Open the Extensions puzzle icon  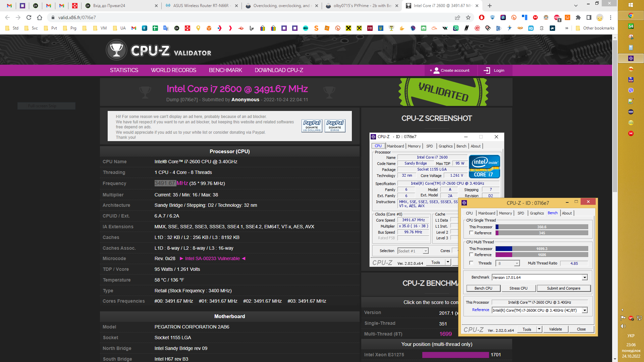click(578, 17)
